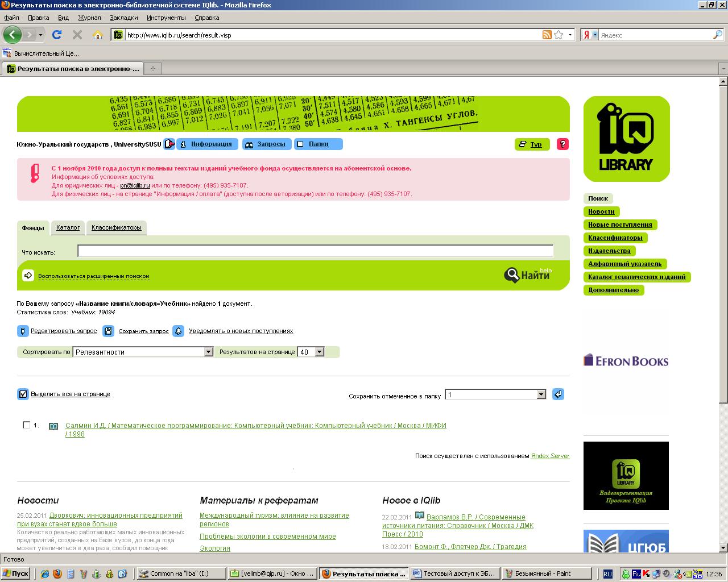Open the Папки button
The height and width of the screenshot is (582, 728).
318,144
